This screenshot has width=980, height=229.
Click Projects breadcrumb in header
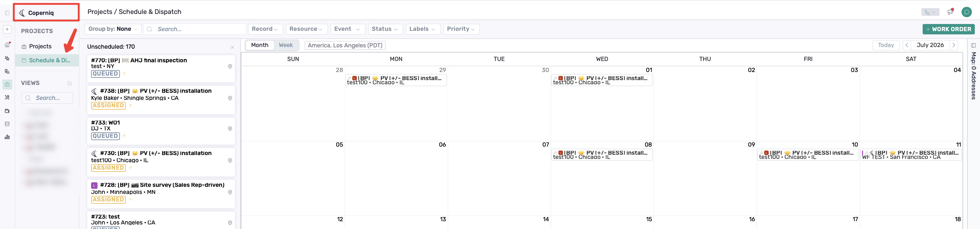pos(100,12)
